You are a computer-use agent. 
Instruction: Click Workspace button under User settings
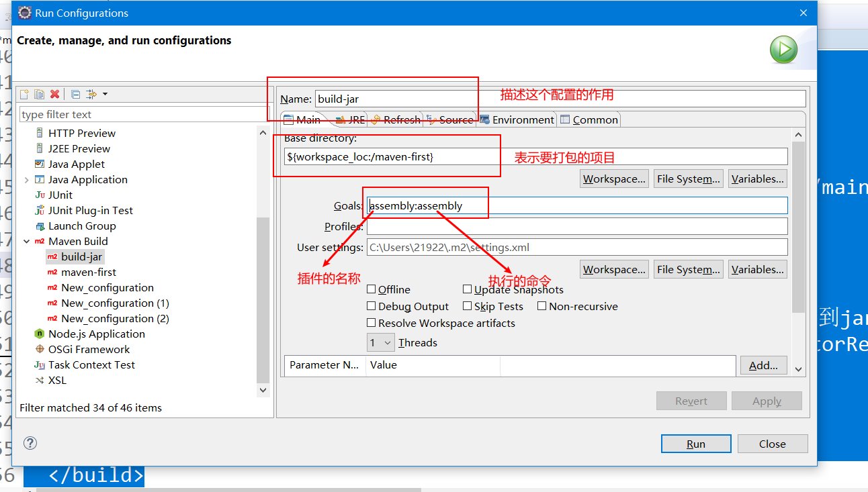click(615, 269)
